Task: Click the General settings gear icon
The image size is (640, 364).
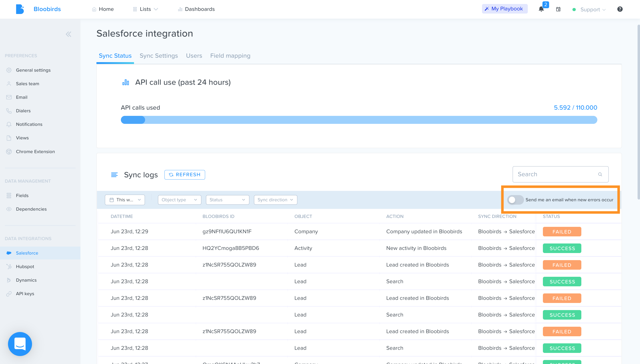Action: (x=9, y=70)
